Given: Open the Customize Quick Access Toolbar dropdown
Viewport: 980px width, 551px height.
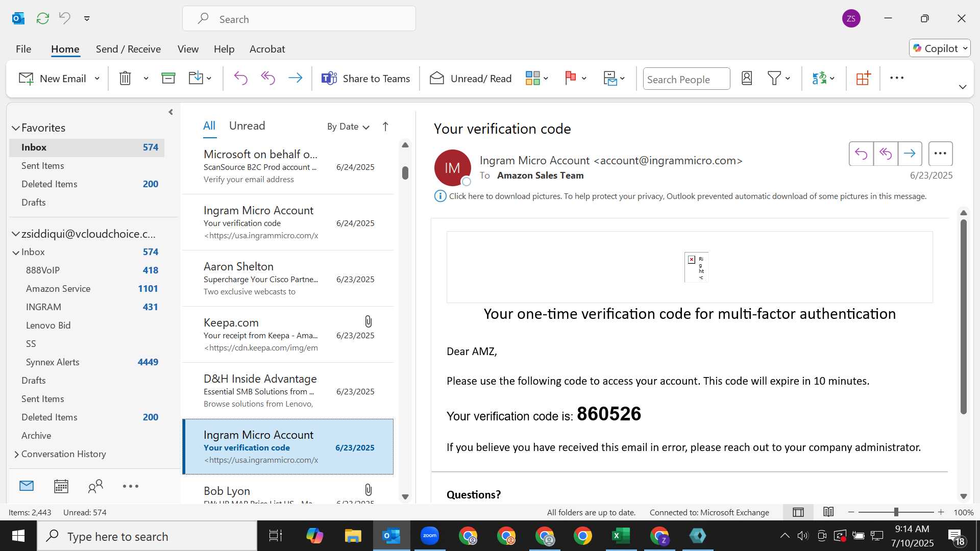Looking at the screenshot, I should 87,18.
